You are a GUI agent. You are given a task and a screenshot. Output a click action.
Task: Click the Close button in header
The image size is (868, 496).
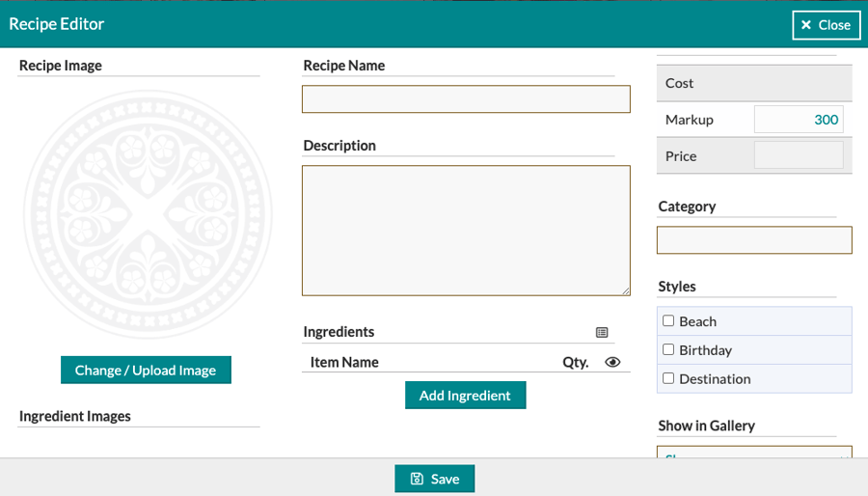[826, 25]
